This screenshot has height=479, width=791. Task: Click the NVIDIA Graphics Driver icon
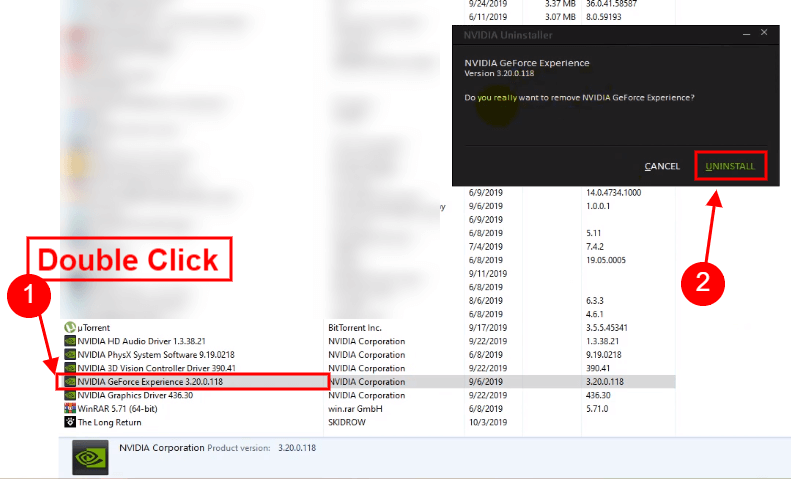click(70, 395)
